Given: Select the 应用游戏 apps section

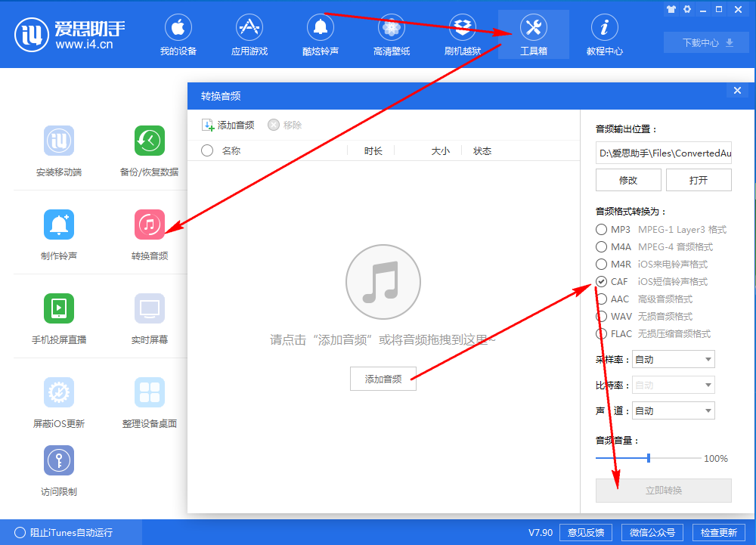Looking at the screenshot, I should [x=249, y=34].
